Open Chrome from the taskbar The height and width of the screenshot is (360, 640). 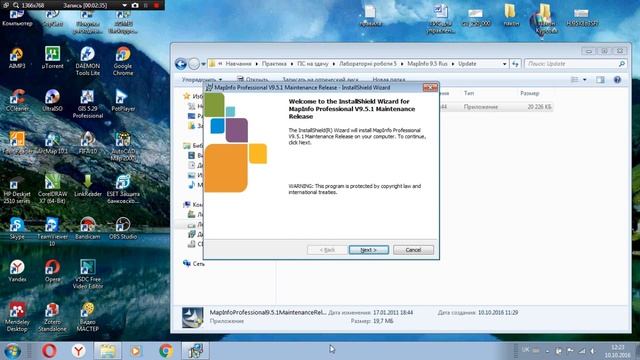click(x=166, y=351)
